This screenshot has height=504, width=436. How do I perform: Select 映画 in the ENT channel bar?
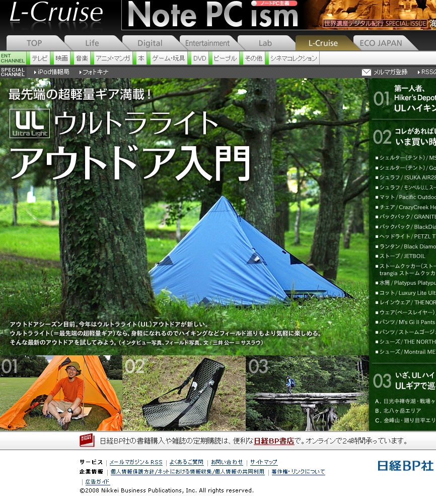click(x=61, y=58)
